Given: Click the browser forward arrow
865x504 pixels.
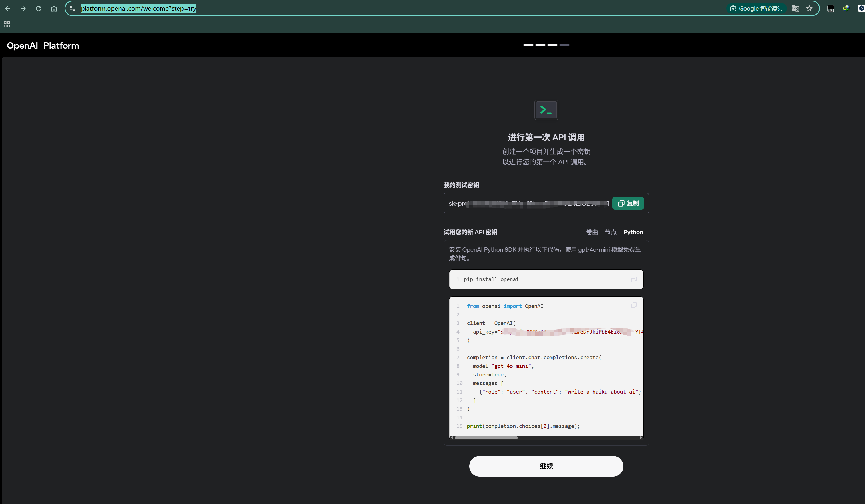Looking at the screenshot, I should click(x=23, y=9).
